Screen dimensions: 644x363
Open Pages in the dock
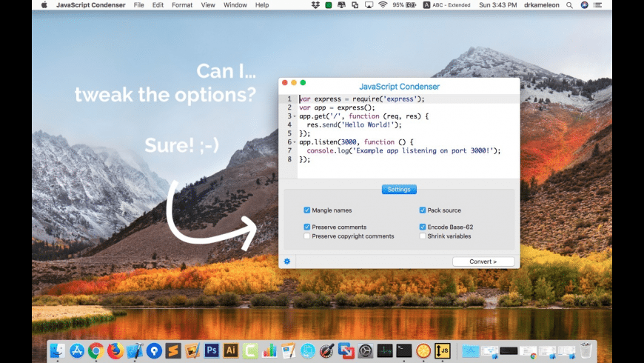(x=289, y=350)
